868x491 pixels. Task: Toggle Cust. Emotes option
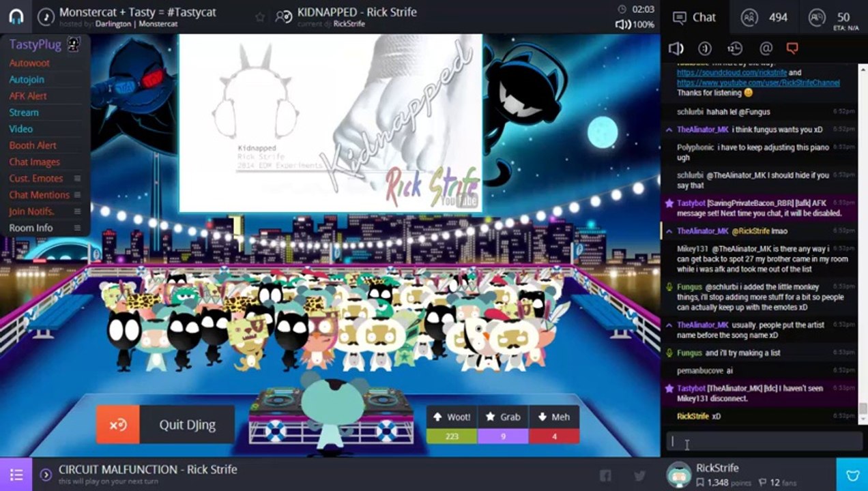click(36, 178)
